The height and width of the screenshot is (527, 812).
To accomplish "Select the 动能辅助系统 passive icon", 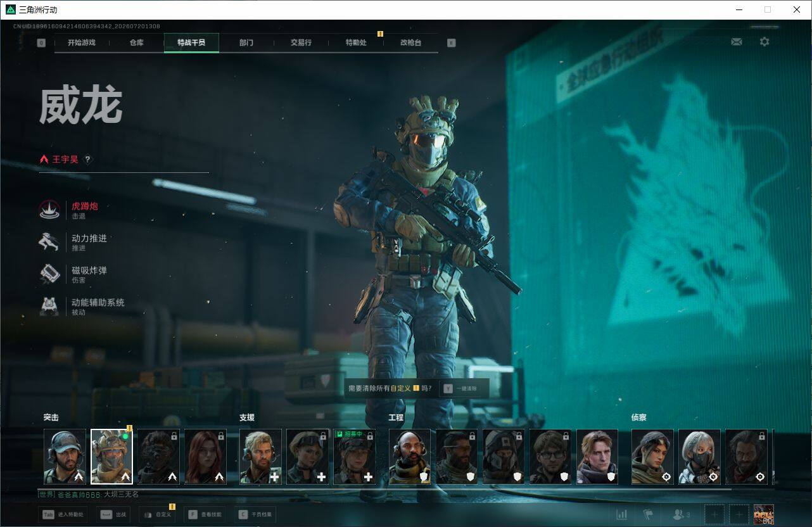I will (x=49, y=307).
